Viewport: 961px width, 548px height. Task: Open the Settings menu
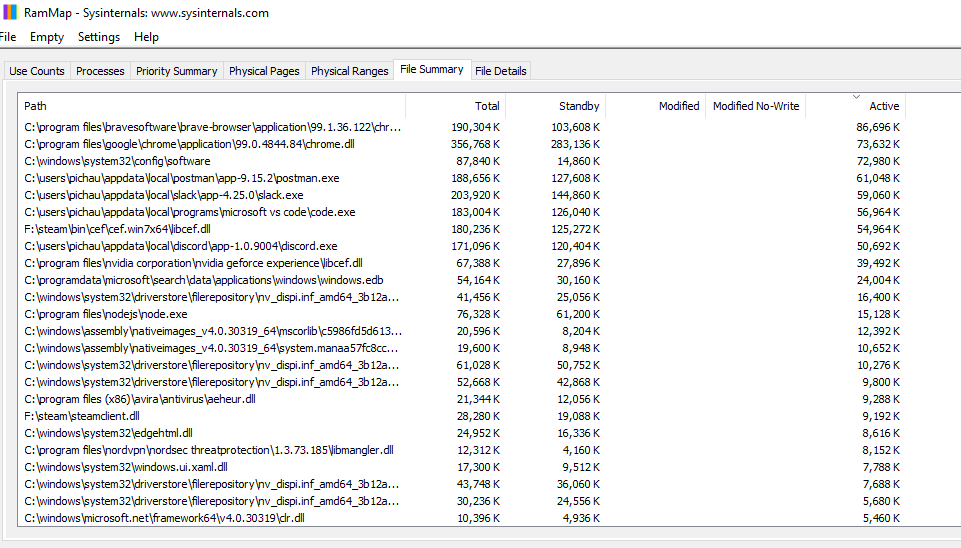click(99, 37)
